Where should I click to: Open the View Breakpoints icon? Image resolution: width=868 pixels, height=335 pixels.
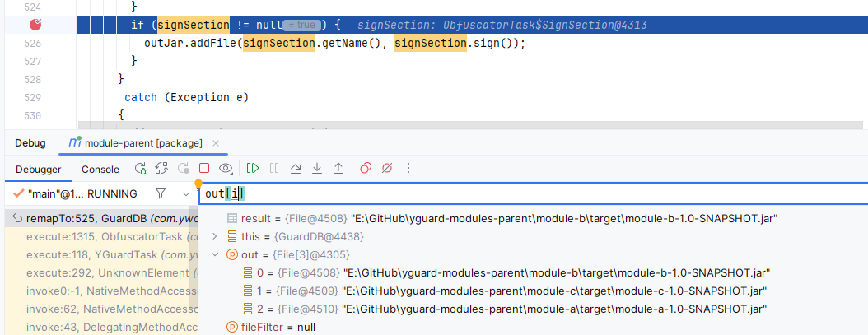pyautogui.click(x=366, y=169)
